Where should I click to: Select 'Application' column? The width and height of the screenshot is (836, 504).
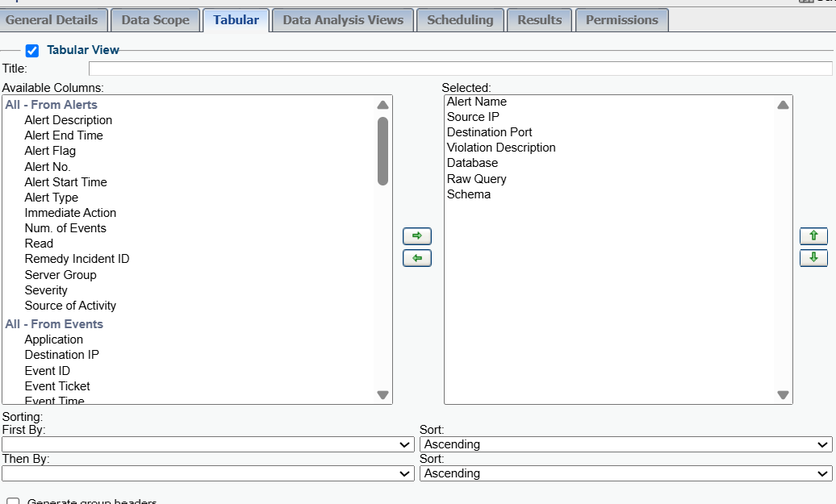click(54, 340)
